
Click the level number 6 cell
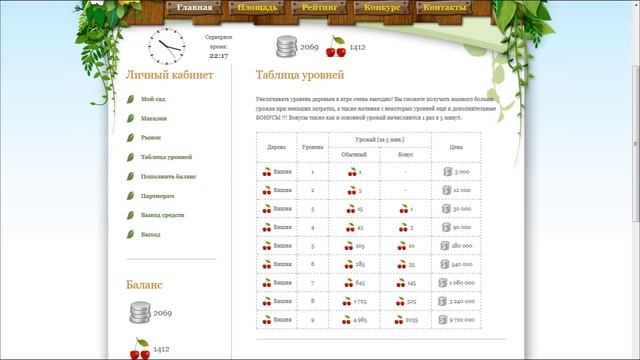(x=313, y=264)
